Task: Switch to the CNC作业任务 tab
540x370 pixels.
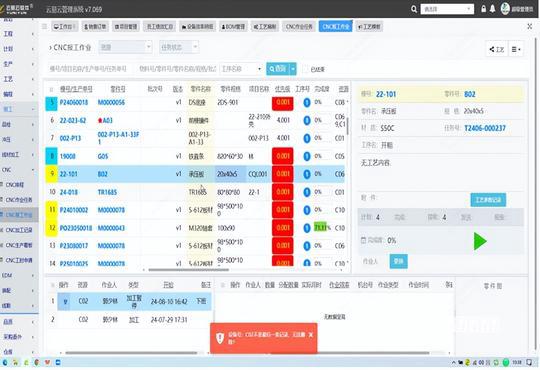Action: click(299, 27)
